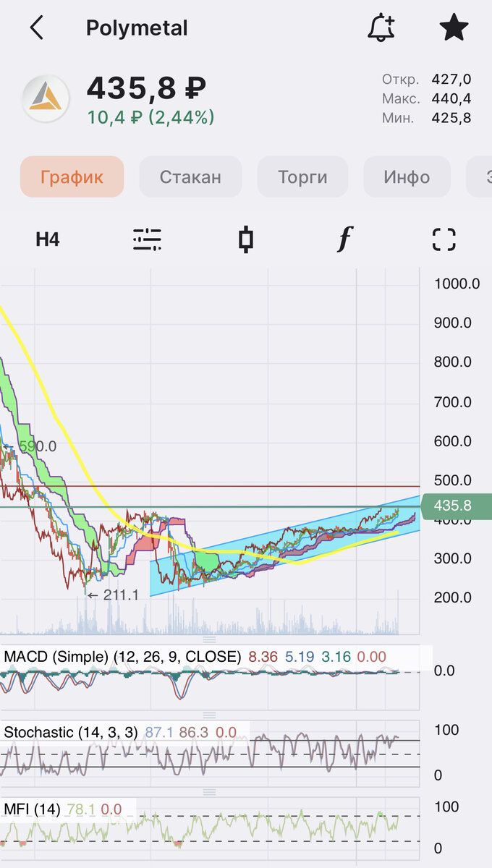
Task: Open the Стакан tab
Action: (x=190, y=177)
